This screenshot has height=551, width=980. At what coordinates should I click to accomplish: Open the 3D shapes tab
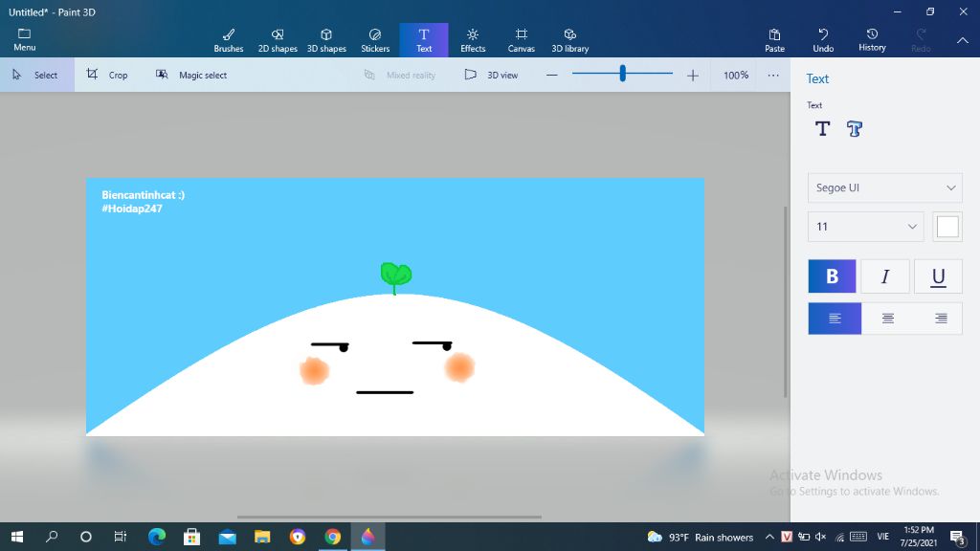(x=326, y=40)
